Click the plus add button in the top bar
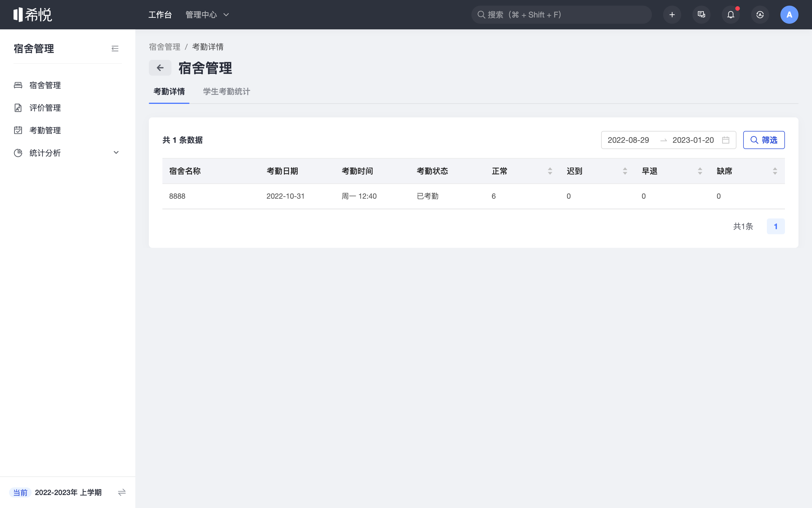 coord(672,15)
